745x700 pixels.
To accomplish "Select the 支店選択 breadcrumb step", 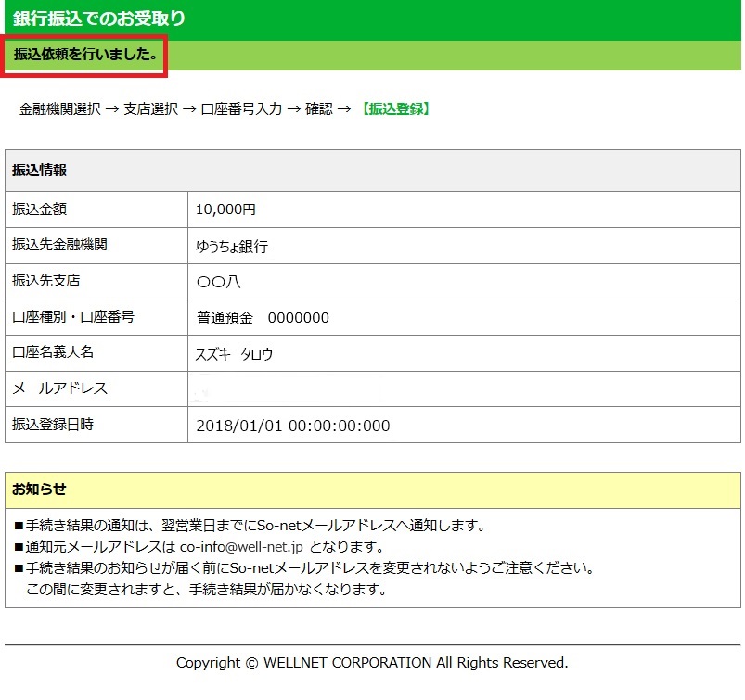I will [150, 108].
